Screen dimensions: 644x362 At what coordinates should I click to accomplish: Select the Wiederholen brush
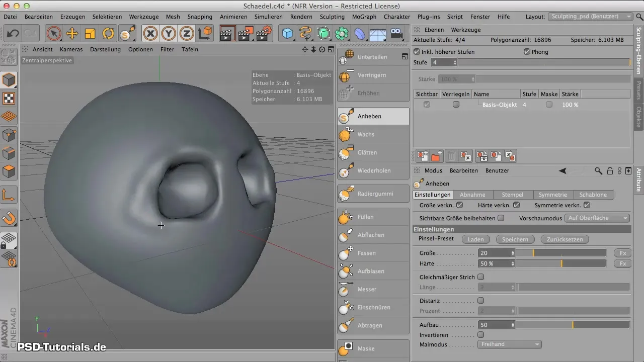pyautogui.click(x=373, y=170)
